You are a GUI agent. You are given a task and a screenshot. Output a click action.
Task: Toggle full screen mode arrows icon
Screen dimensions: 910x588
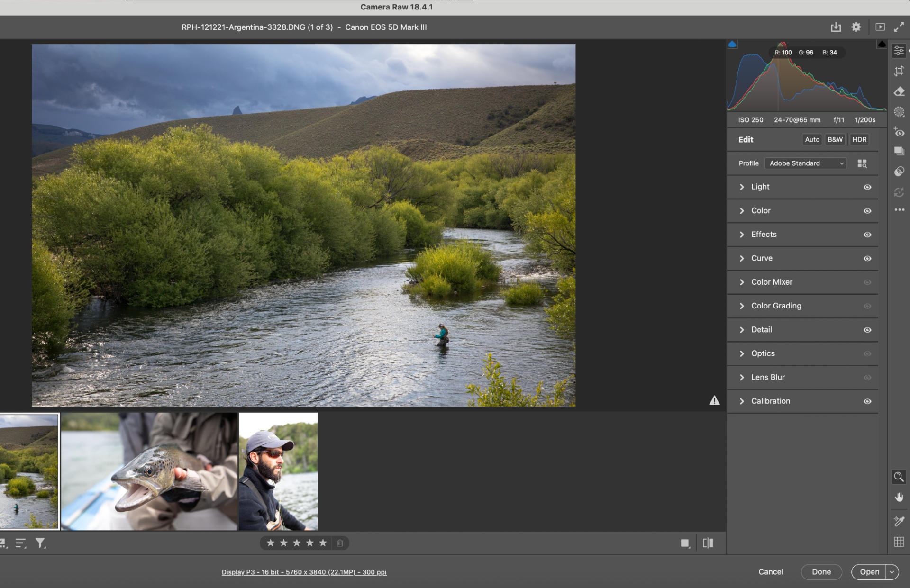pos(899,27)
